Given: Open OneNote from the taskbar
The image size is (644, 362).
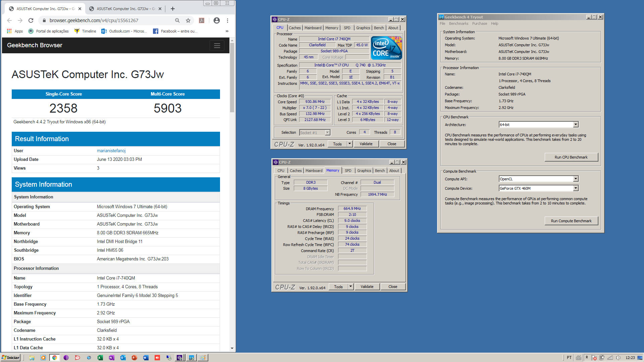Looking at the screenshot, I should (111, 358).
